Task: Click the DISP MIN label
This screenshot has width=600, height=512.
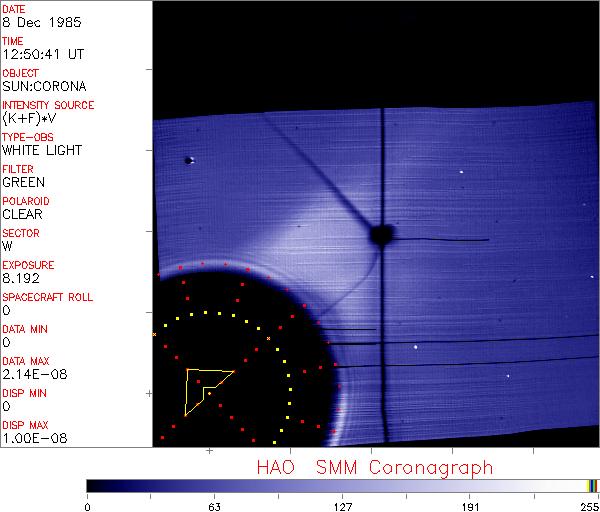Action: (24, 393)
